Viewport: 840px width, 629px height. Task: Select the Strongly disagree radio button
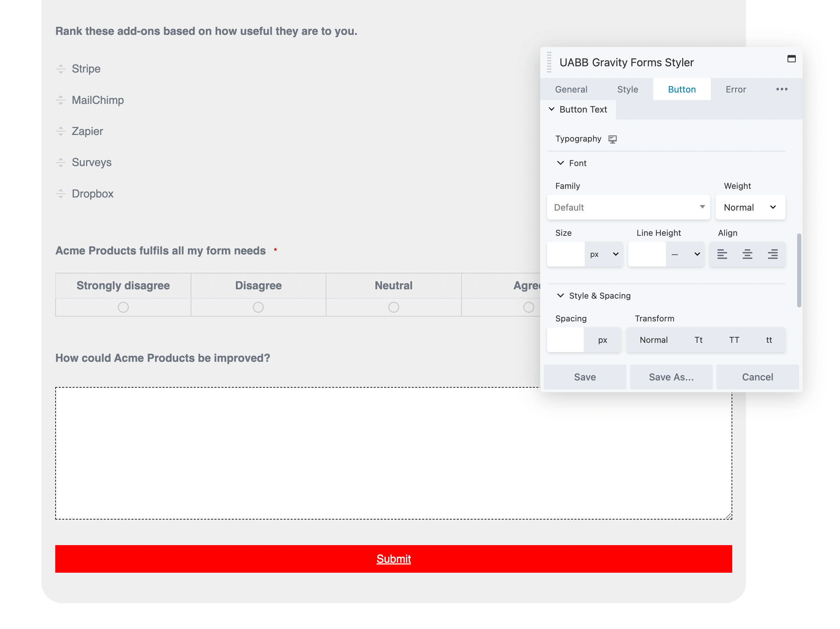(123, 307)
